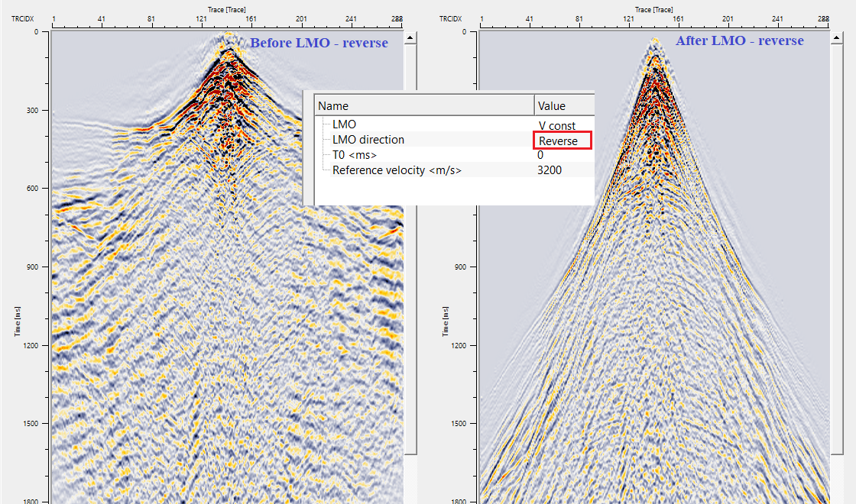The width and height of the screenshot is (856, 504).
Task: Select the LMO direction parameter row
Action: coord(368,140)
